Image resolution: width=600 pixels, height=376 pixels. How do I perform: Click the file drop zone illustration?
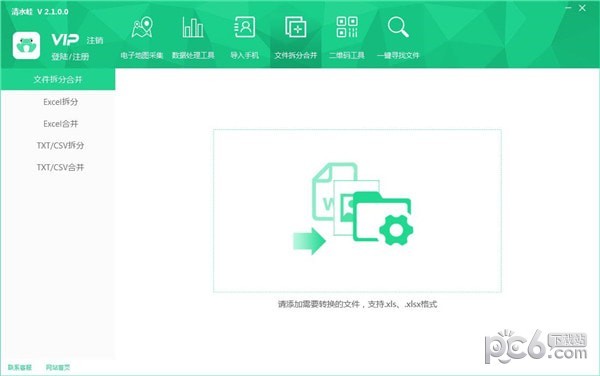[357, 211]
